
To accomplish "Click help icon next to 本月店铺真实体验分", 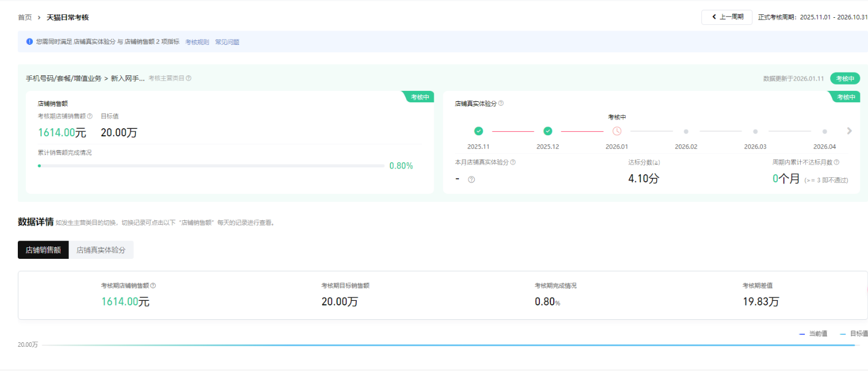I will pos(513,162).
